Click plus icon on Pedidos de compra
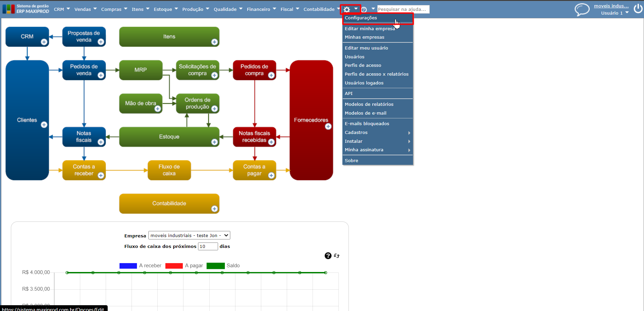This screenshot has height=311, width=644. (x=271, y=75)
